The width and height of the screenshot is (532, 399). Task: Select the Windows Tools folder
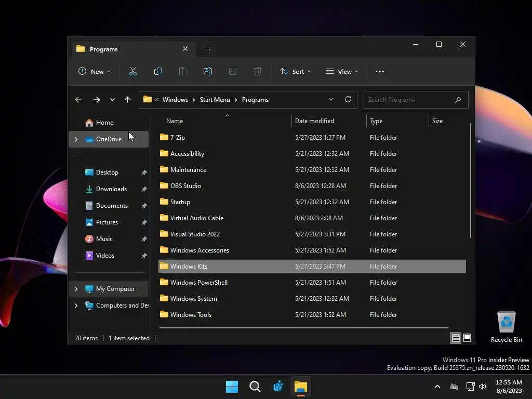312,315
